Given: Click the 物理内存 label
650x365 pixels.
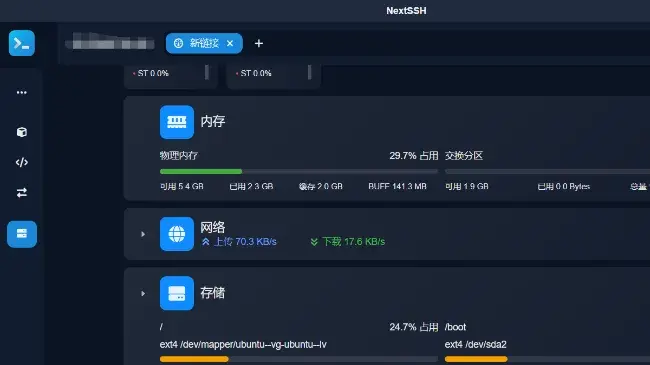Looking at the screenshot, I should pos(179,156).
